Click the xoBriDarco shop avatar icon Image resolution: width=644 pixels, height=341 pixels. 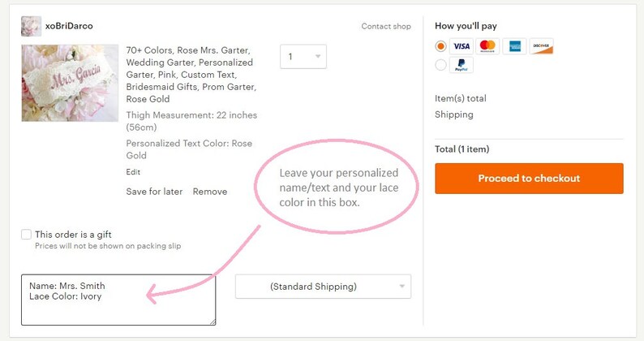tap(31, 26)
